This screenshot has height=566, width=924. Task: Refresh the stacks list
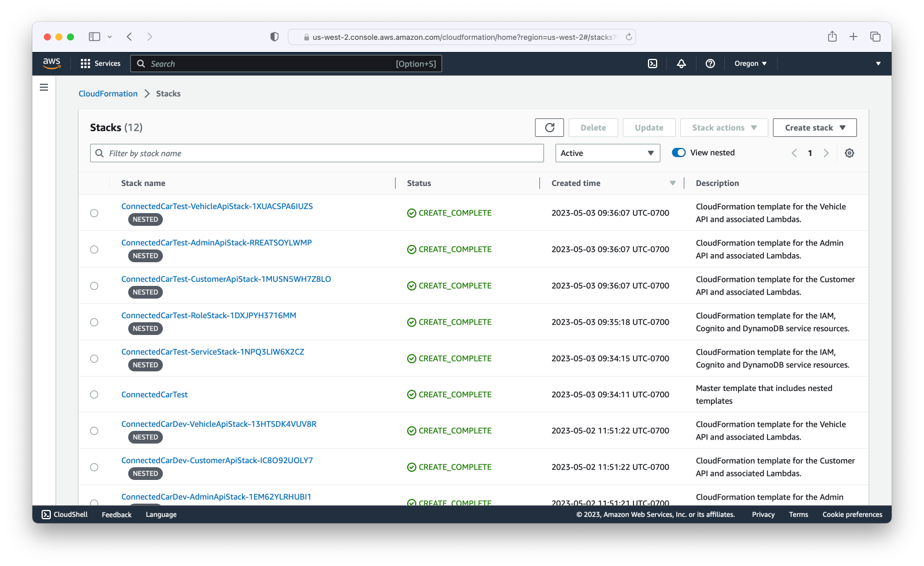(549, 128)
